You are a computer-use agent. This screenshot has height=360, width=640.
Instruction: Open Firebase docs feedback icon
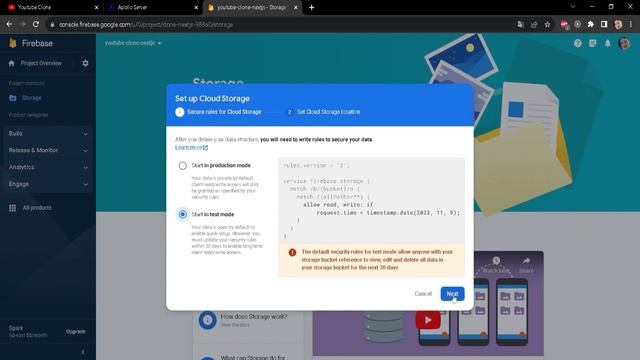click(x=593, y=43)
